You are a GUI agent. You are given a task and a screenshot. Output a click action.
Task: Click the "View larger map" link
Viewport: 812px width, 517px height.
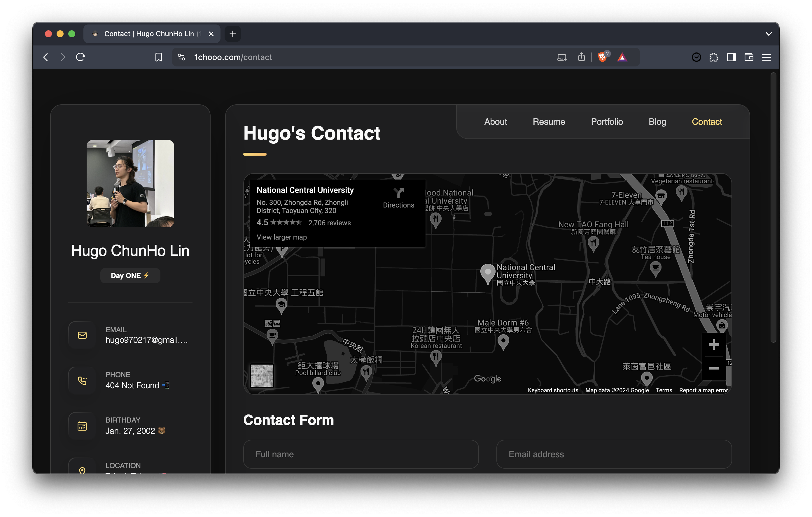[281, 237]
